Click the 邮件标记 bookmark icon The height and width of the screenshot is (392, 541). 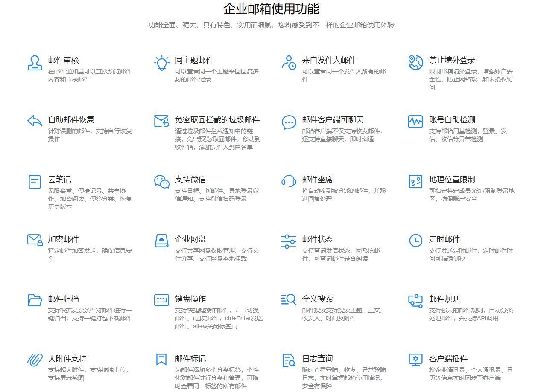click(x=161, y=360)
